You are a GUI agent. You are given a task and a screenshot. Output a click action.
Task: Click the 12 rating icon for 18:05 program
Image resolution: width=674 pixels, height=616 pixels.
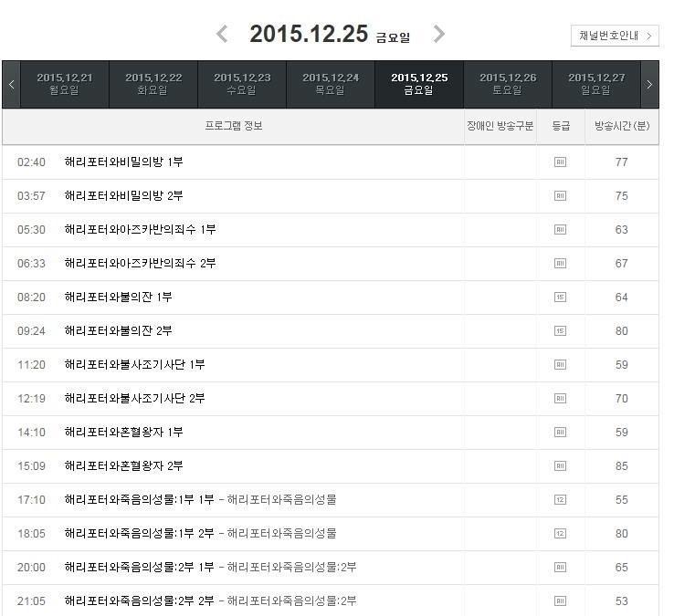[560, 534]
